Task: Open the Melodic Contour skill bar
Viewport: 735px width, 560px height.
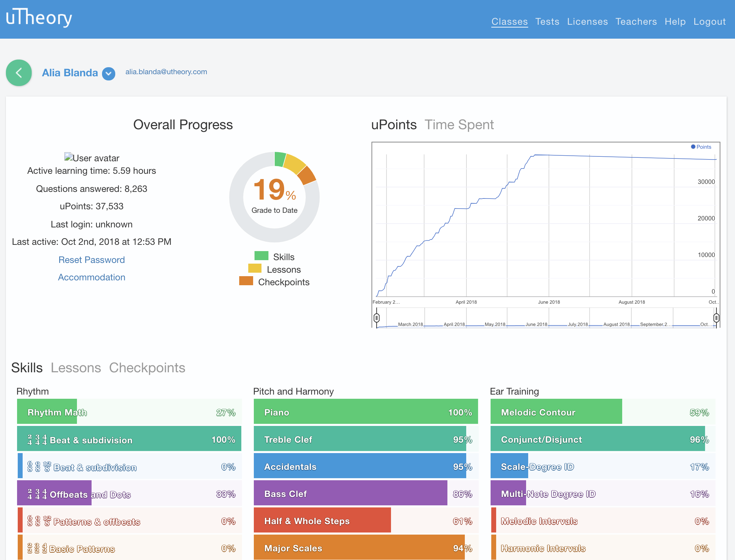Action: click(603, 412)
